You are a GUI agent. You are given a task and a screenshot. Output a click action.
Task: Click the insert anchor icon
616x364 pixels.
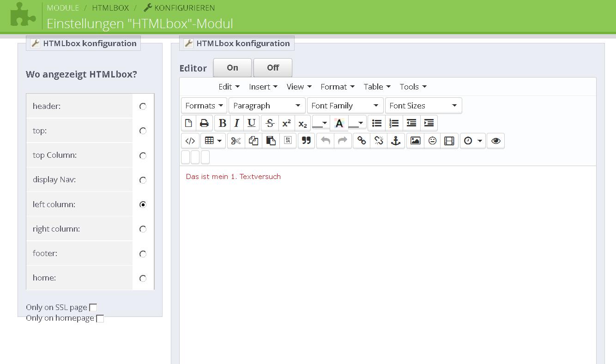pos(396,141)
